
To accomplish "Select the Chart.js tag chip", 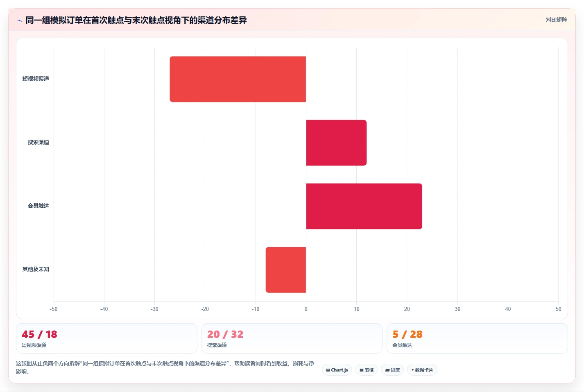I will point(337,370).
